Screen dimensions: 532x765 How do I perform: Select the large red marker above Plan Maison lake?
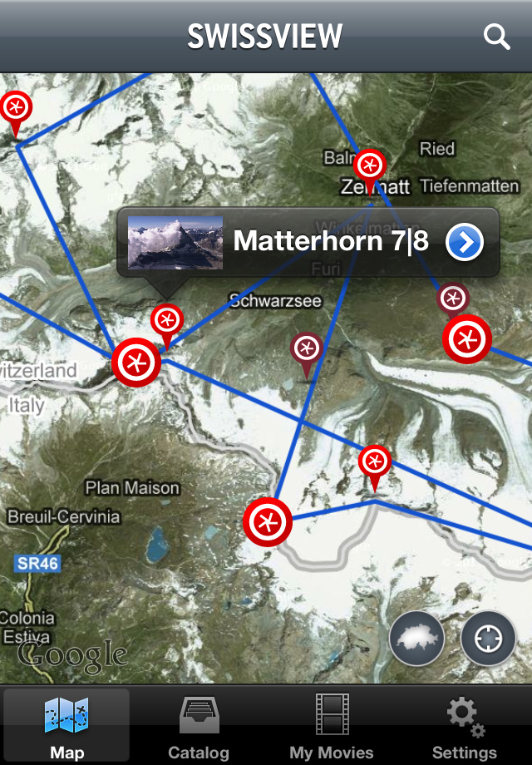pos(268,522)
